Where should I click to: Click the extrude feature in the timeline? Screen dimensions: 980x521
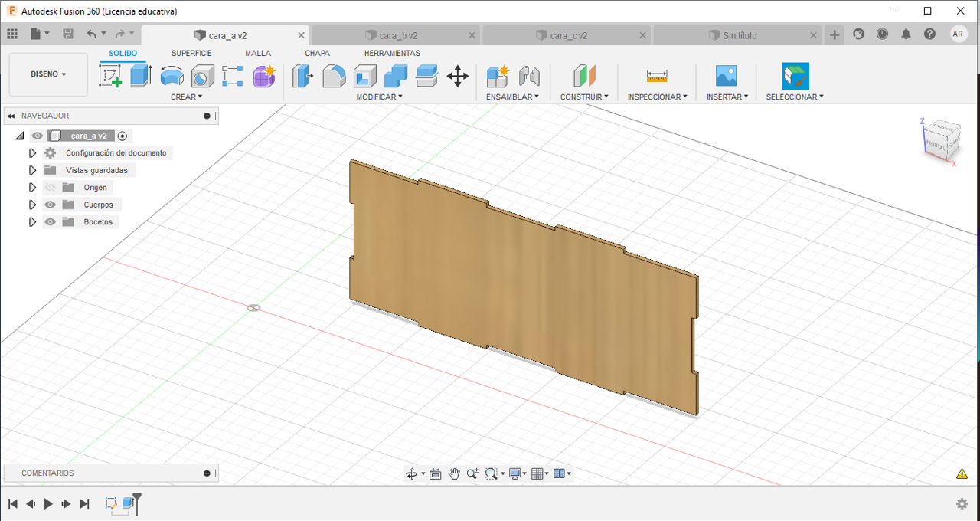click(x=128, y=503)
